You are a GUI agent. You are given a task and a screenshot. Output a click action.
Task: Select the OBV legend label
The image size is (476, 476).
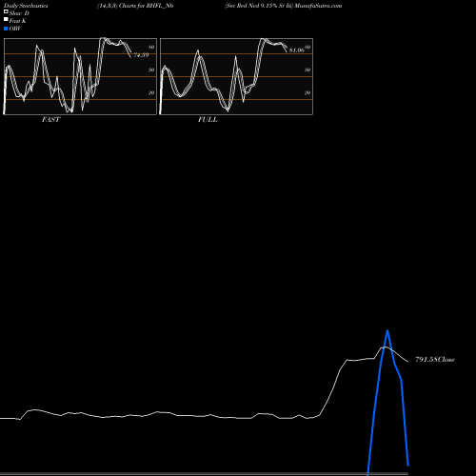pyautogui.click(x=15, y=29)
